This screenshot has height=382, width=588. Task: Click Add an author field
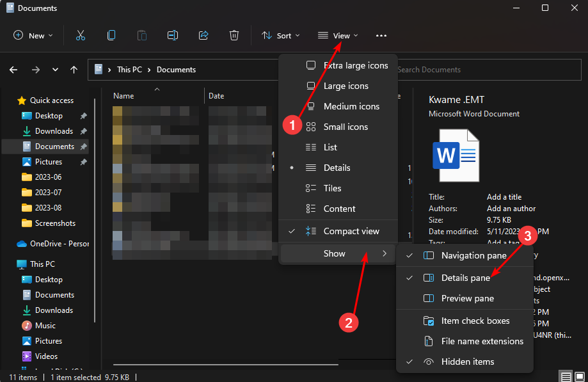[x=511, y=209]
